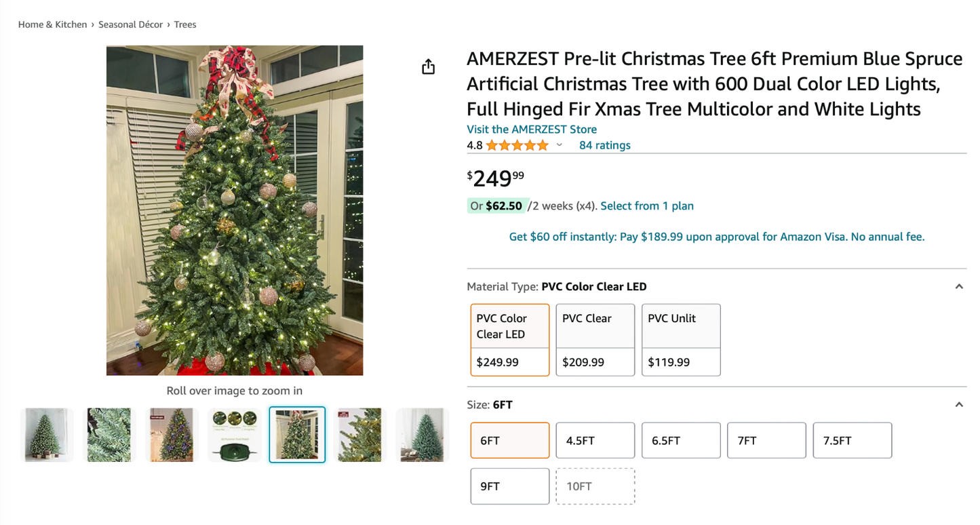
Task: Select the tree stand thumbnail image
Action: 234,434
